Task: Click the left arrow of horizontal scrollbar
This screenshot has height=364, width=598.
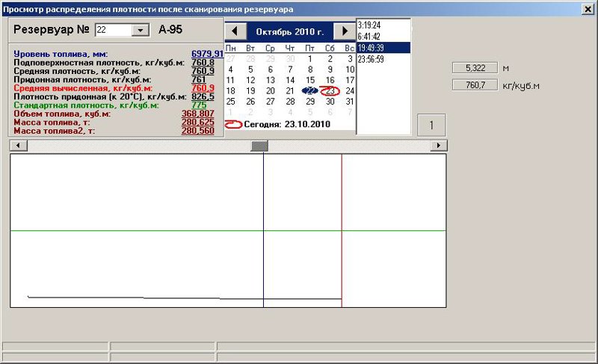Action: [18, 145]
